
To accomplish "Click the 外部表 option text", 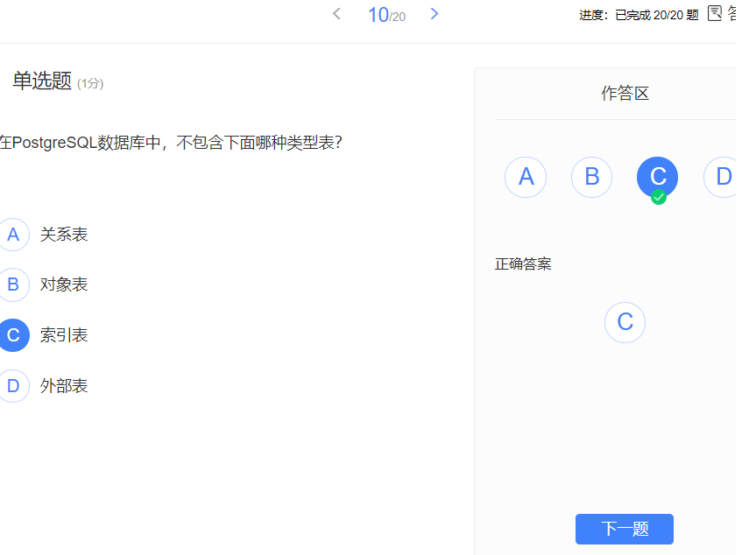I will point(64,386).
